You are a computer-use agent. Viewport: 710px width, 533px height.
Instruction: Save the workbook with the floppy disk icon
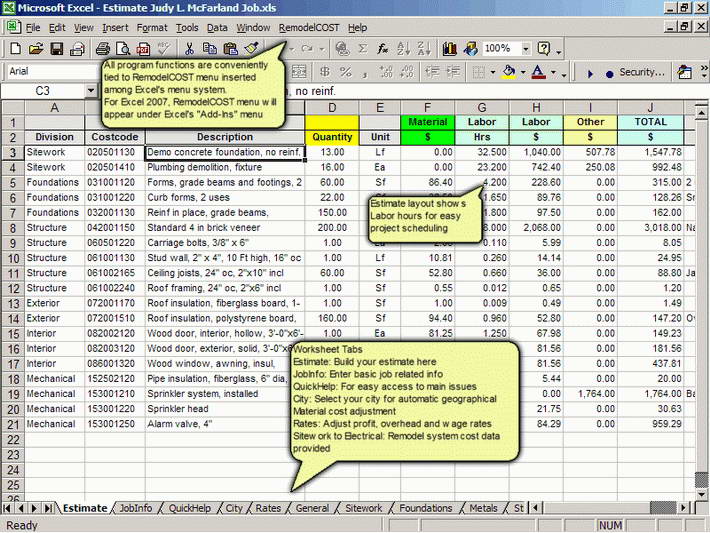coord(57,48)
